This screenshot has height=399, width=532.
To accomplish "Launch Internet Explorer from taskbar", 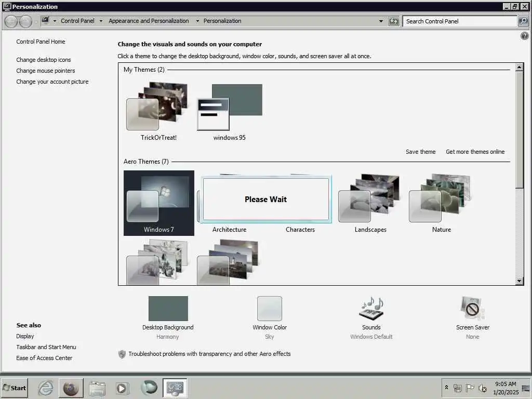I will click(x=46, y=388).
